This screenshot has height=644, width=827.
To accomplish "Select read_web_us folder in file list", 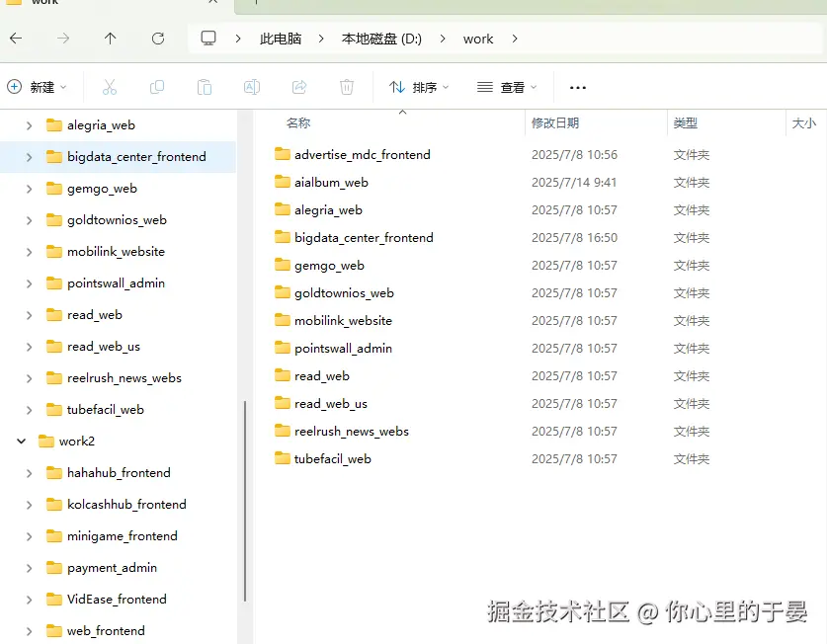I will 331,404.
